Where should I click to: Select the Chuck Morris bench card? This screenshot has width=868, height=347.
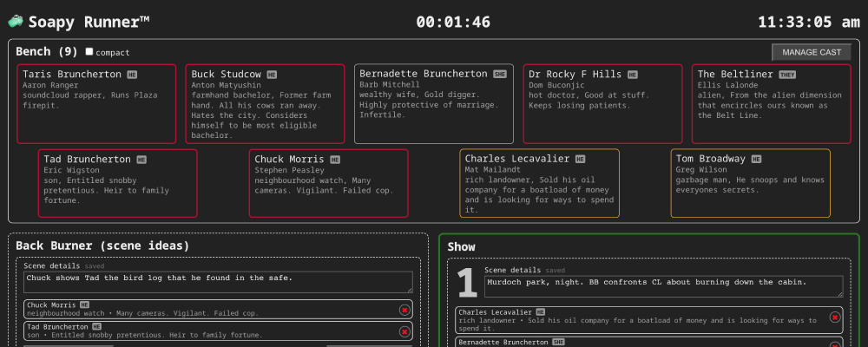tap(328, 183)
